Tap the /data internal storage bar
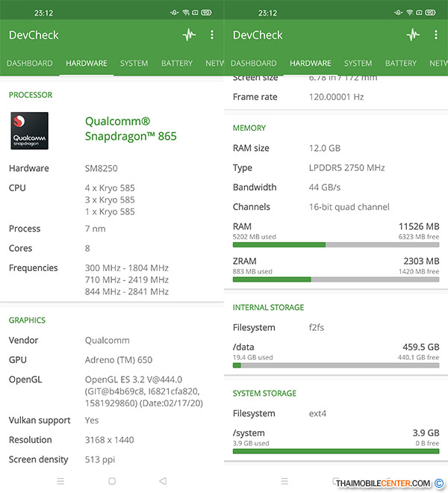This screenshot has height=493, width=448. tap(335, 365)
